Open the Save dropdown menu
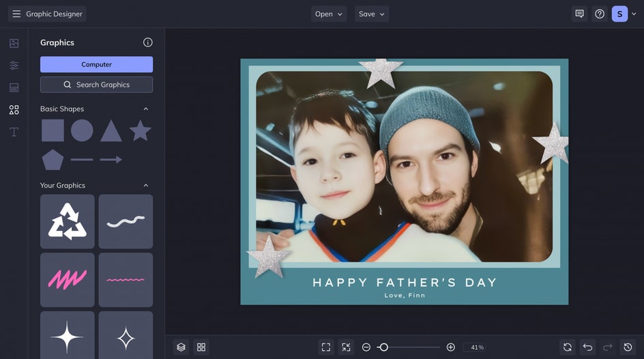This screenshot has height=359, width=644. (x=372, y=14)
